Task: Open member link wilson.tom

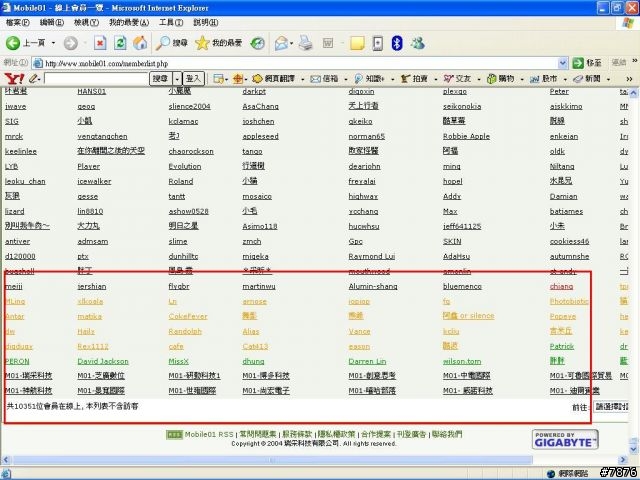Action: point(462,361)
